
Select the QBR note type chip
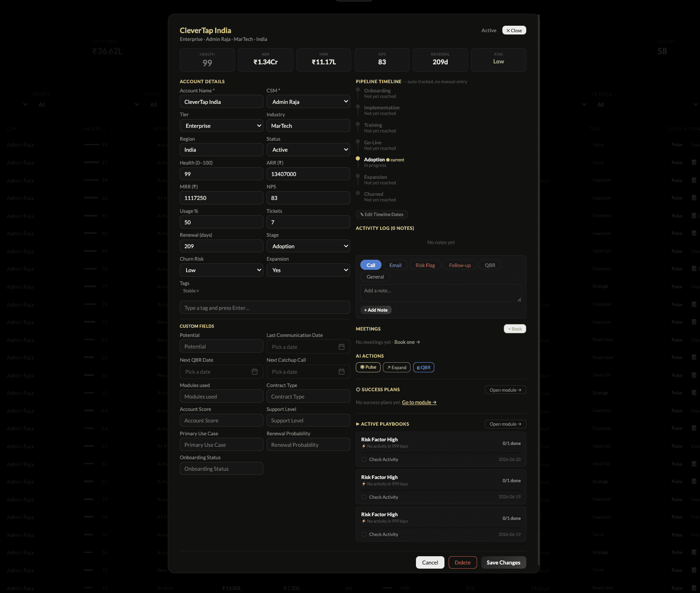point(490,265)
